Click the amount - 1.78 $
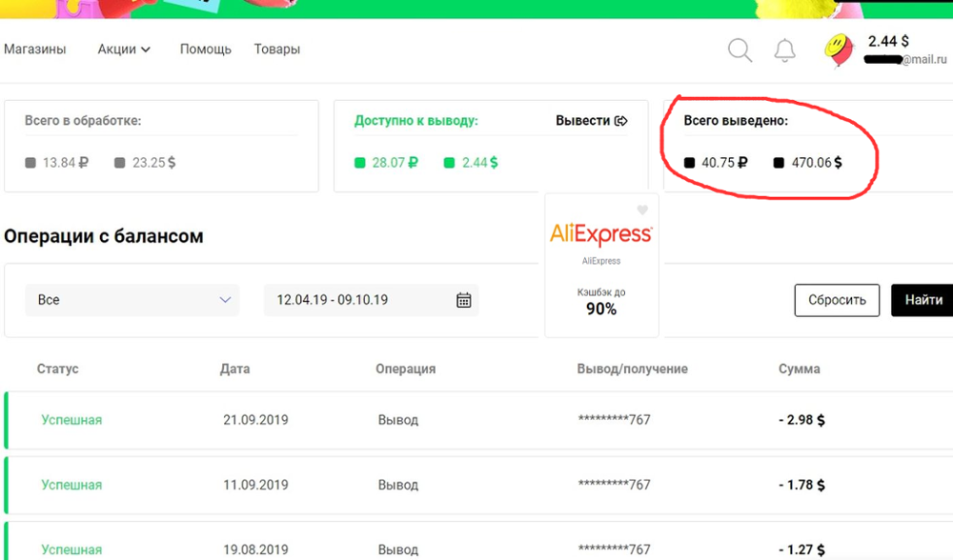Screen dimensions: 953x560 pos(801,486)
